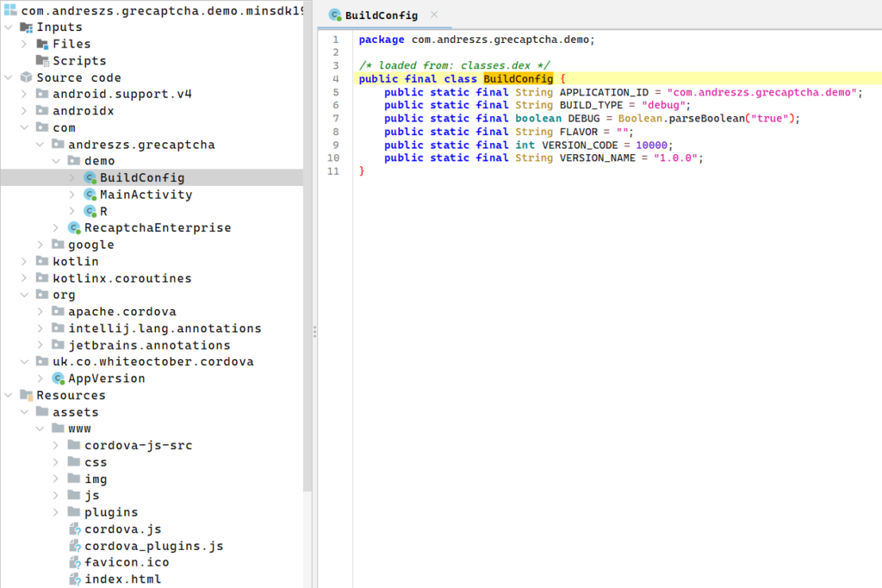Click the BuildConfig class icon in tree
882x588 pixels.
tap(90, 178)
